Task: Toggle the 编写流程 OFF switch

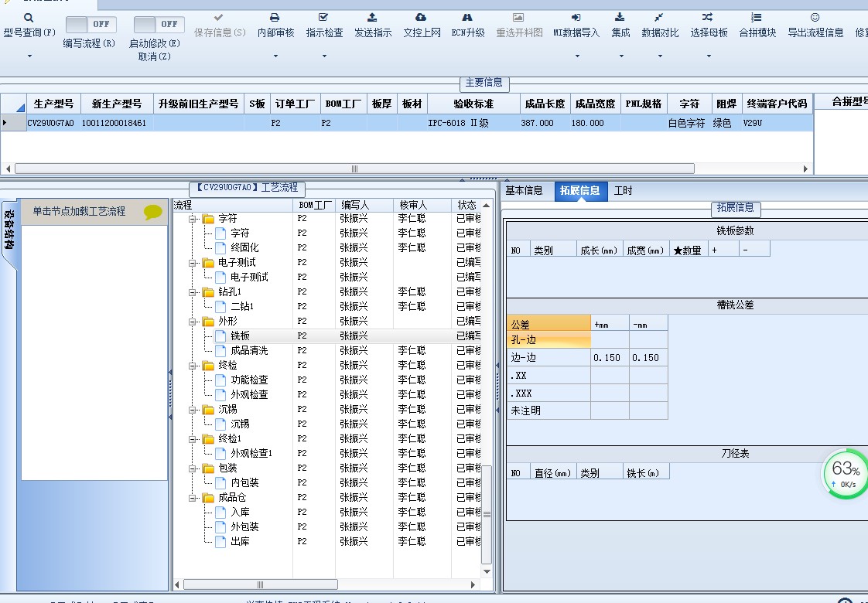Action: 91,24
